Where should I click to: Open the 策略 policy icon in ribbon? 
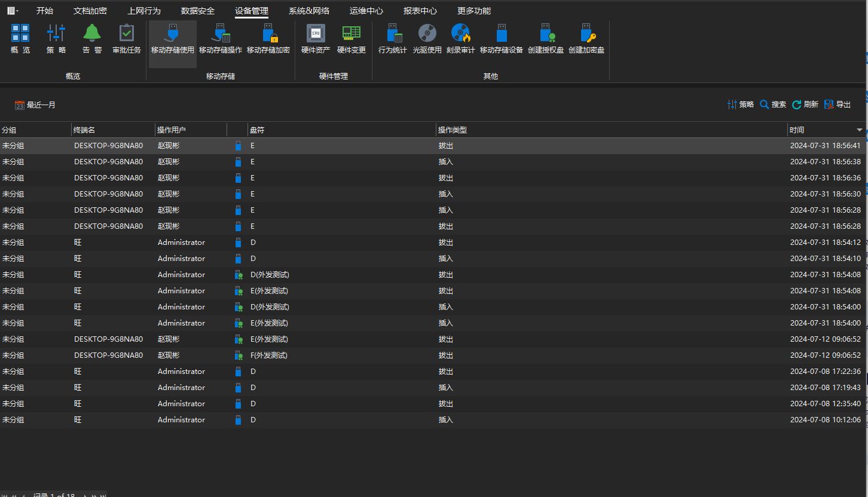(x=56, y=39)
